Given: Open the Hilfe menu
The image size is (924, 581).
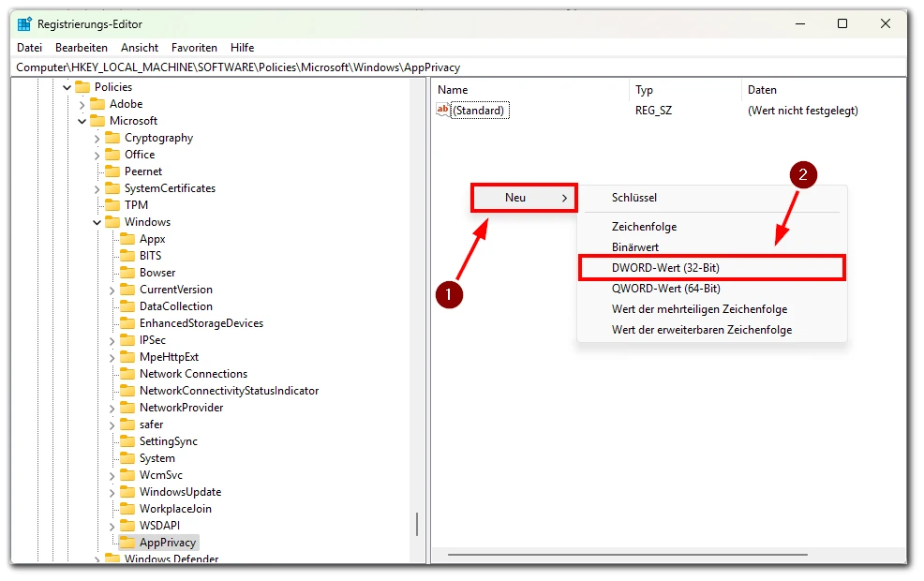Looking at the screenshot, I should (x=242, y=48).
